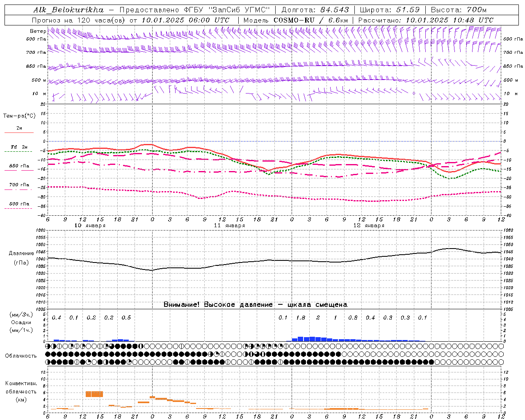The height and width of the screenshot is (420, 525).
Task: Click the "(мм/3ч.)" units label
Action: [21, 315]
